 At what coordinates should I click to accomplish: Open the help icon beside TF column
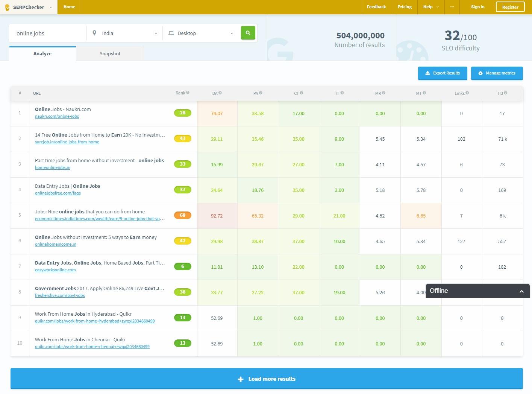342,93
